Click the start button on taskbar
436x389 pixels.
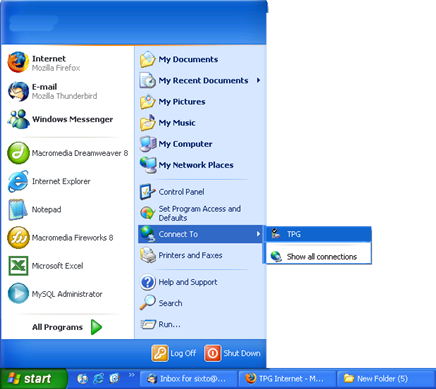click(x=33, y=379)
